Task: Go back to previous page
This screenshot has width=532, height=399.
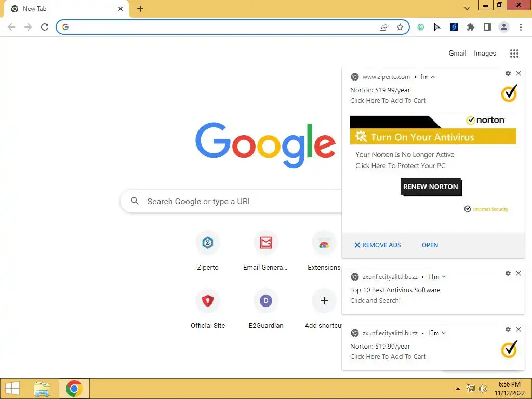Action: click(x=11, y=27)
